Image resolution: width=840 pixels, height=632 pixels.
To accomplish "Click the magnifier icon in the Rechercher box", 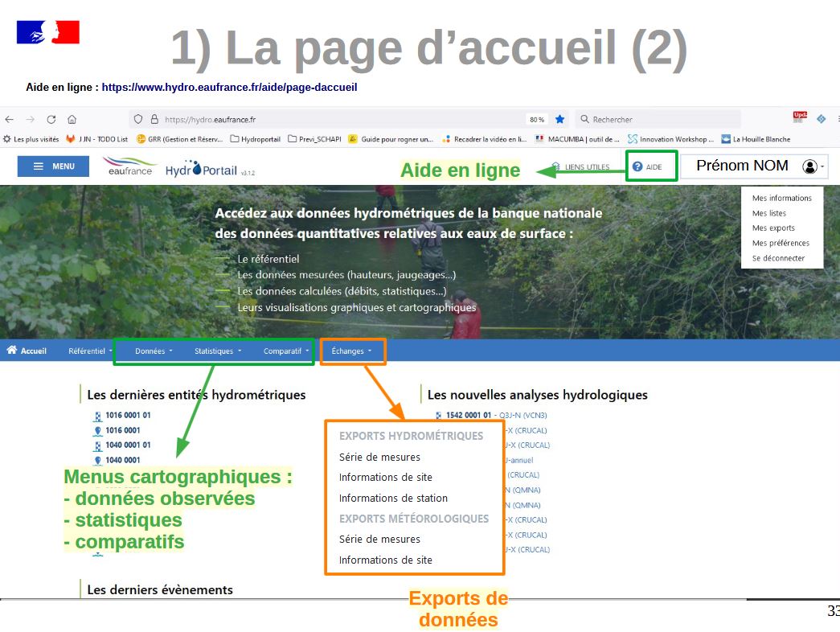I will tap(584, 119).
